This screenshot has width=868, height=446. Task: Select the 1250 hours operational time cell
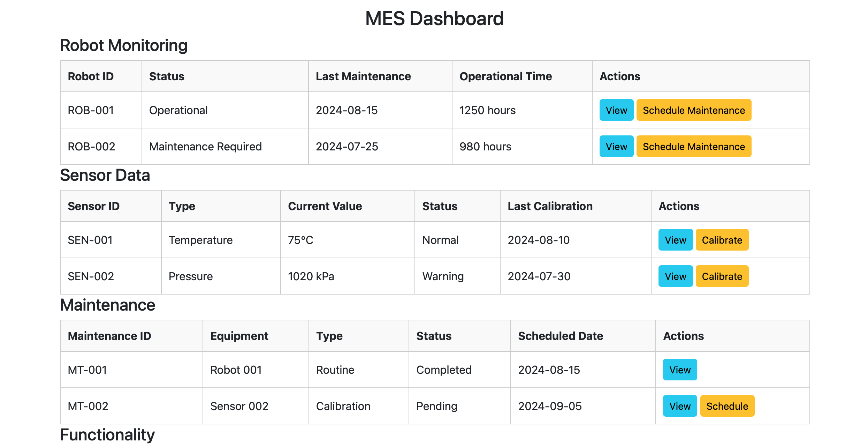coord(487,110)
